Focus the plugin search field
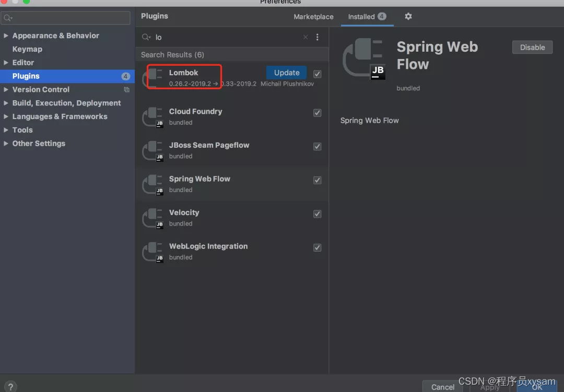The image size is (564, 392). coord(227,37)
